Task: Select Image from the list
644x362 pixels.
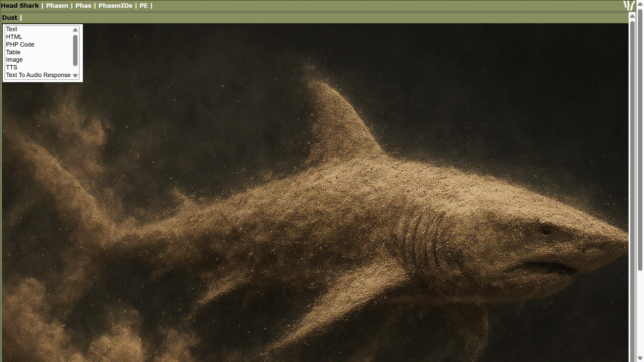Action: coord(14,60)
